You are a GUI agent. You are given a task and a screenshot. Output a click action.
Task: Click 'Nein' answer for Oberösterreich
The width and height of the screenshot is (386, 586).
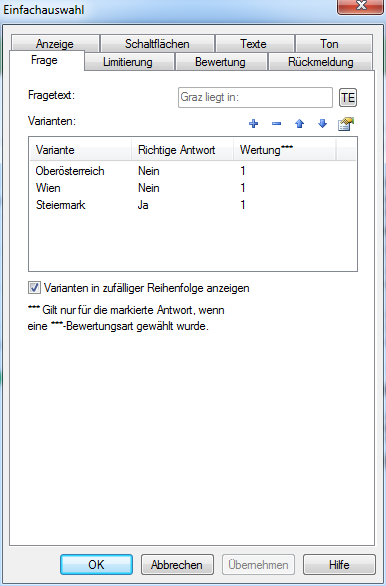click(x=149, y=171)
